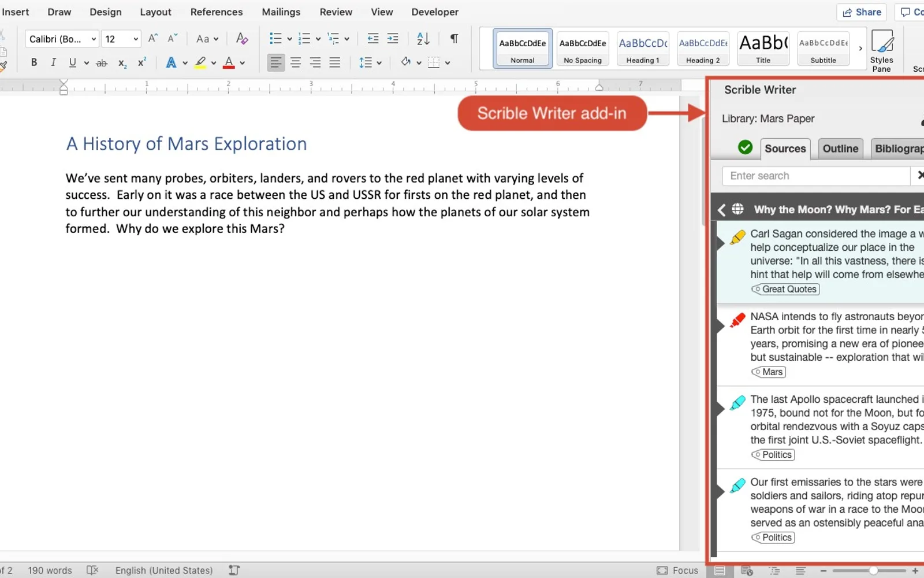Toggle strikethrough formatting

102,62
